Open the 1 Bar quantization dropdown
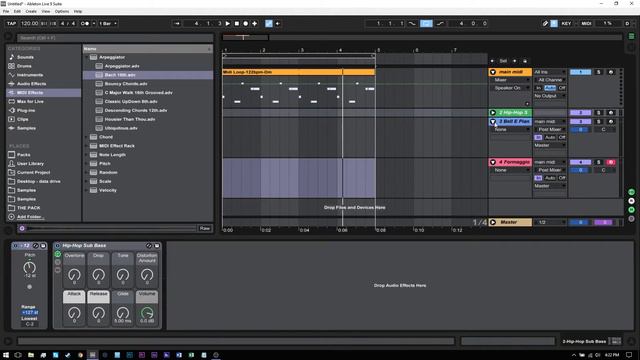The image size is (640, 360). [x=108, y=24]
